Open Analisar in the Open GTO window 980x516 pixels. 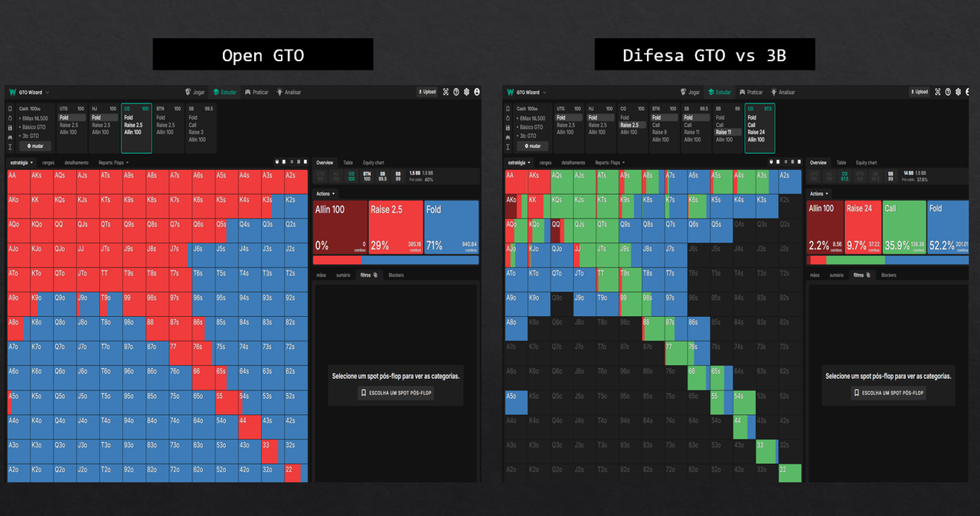(289, 92)
